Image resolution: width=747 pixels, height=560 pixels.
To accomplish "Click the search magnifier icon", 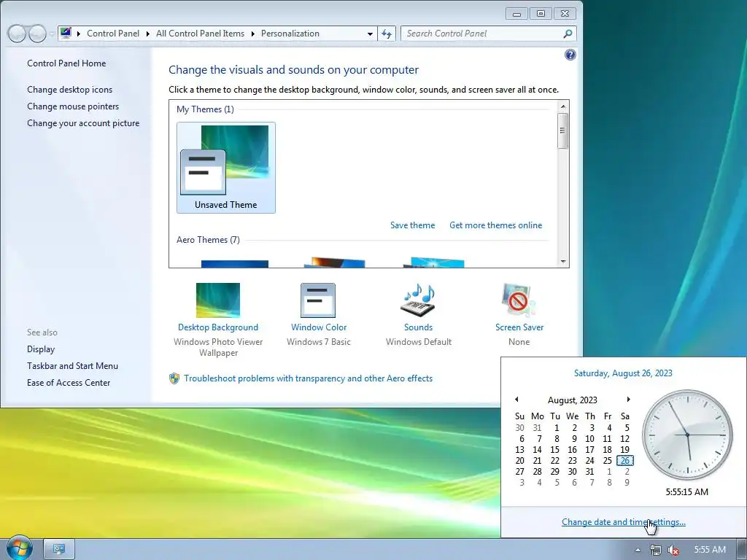I will (567, 34).
